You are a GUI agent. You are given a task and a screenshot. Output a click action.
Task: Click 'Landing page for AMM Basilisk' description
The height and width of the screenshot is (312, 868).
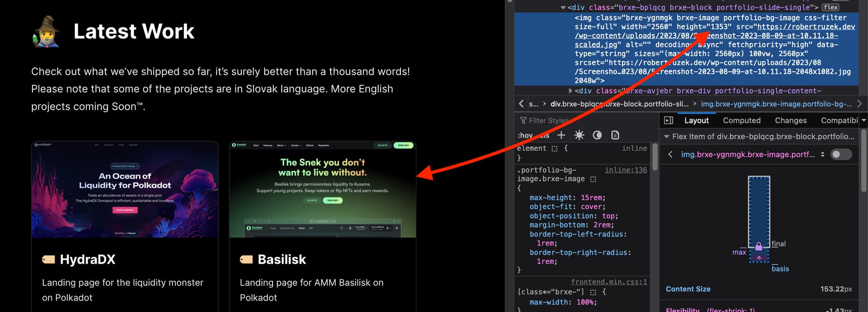coord(311,290)
